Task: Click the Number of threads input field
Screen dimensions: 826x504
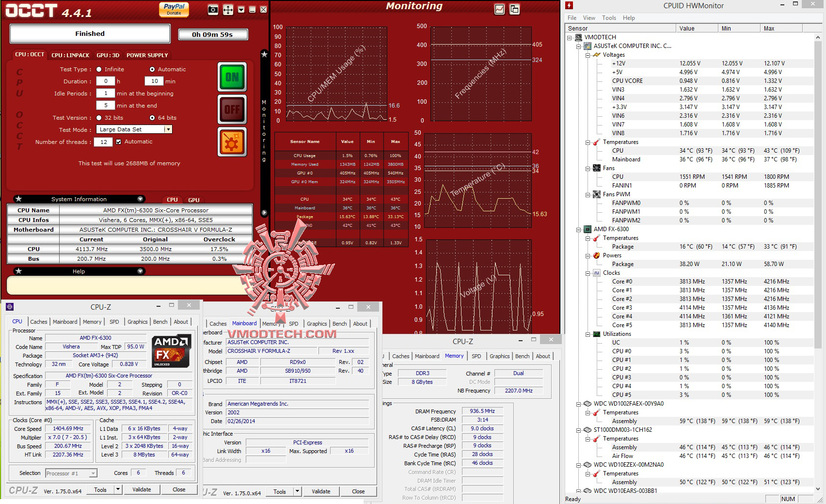Action: [104, 142]
